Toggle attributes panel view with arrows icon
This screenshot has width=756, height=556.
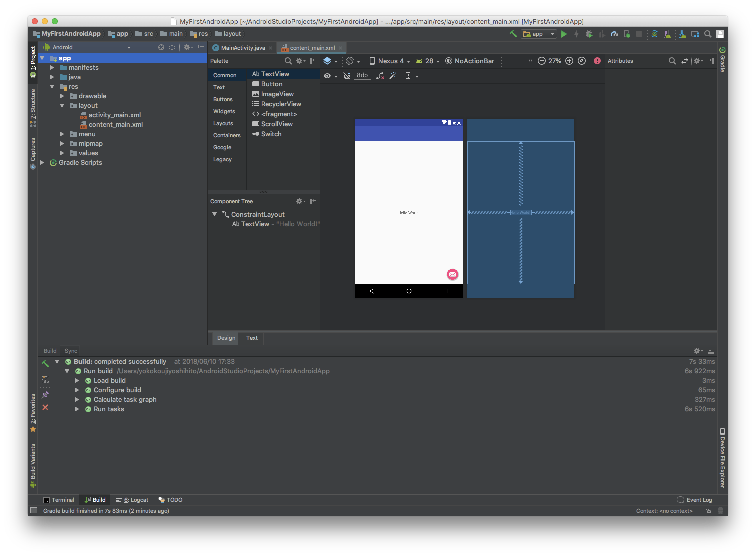[x=684, y=61]
